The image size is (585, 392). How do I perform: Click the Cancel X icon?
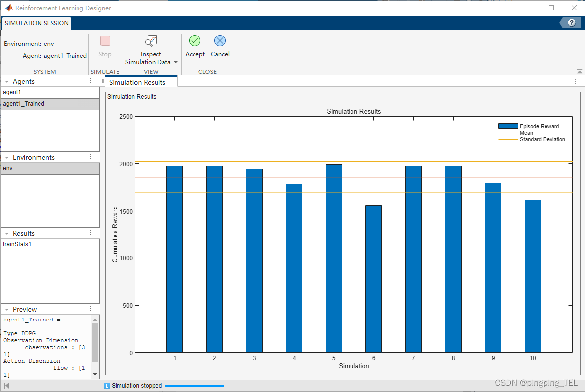click(x=220, y=41)
